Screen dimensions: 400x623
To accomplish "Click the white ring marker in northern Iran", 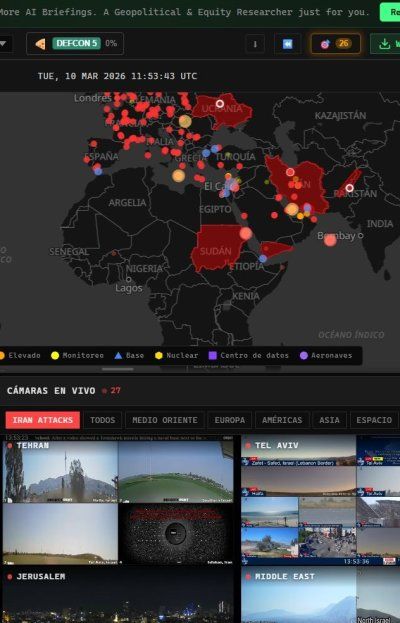I will coord(290,172).
